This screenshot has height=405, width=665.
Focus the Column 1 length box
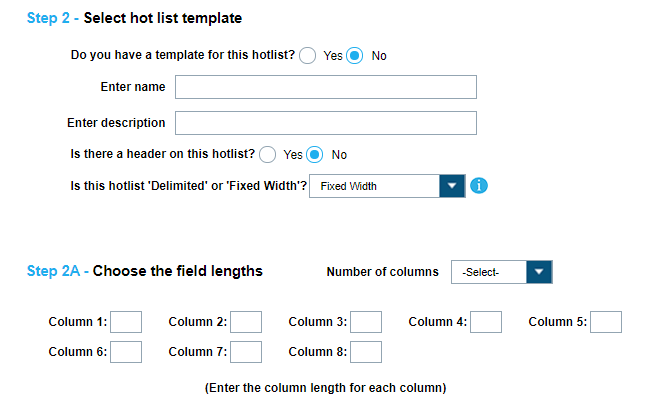(x=126, y=322)
